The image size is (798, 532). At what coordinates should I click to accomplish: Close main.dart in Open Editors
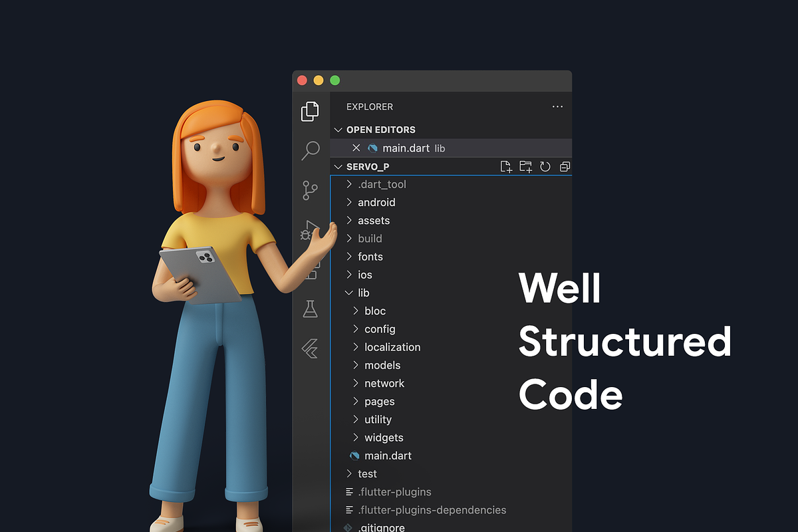pyautogui.click(x=356, y=148)
